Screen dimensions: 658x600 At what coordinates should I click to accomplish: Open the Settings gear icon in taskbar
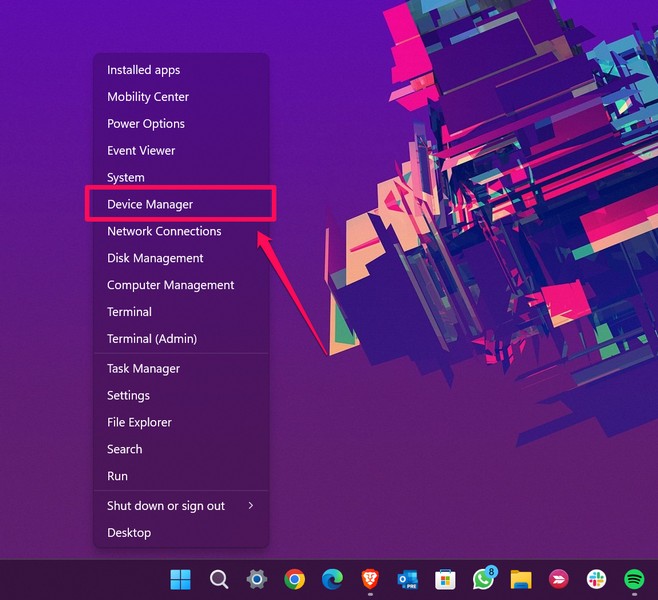[257, 579]
